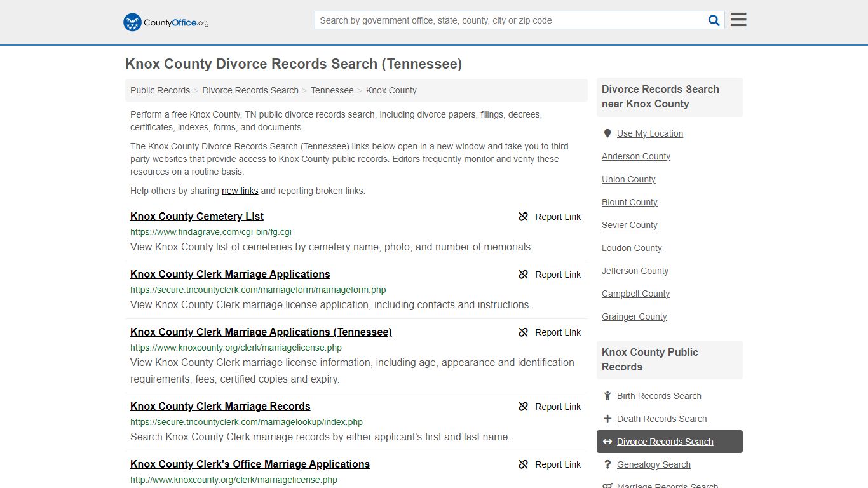The height and width of the screenshot is (488, 868).
Task: Open Knox County Cemetery List
Action: (197, 216)
